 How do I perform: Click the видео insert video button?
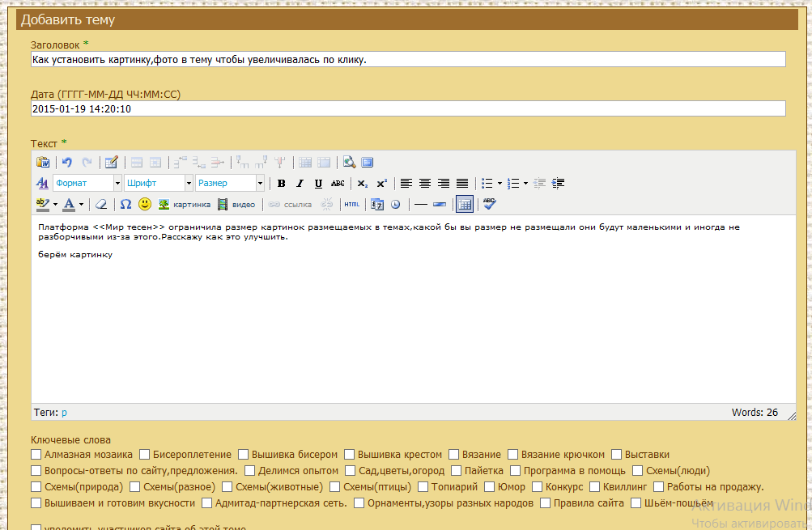(236, 204)
